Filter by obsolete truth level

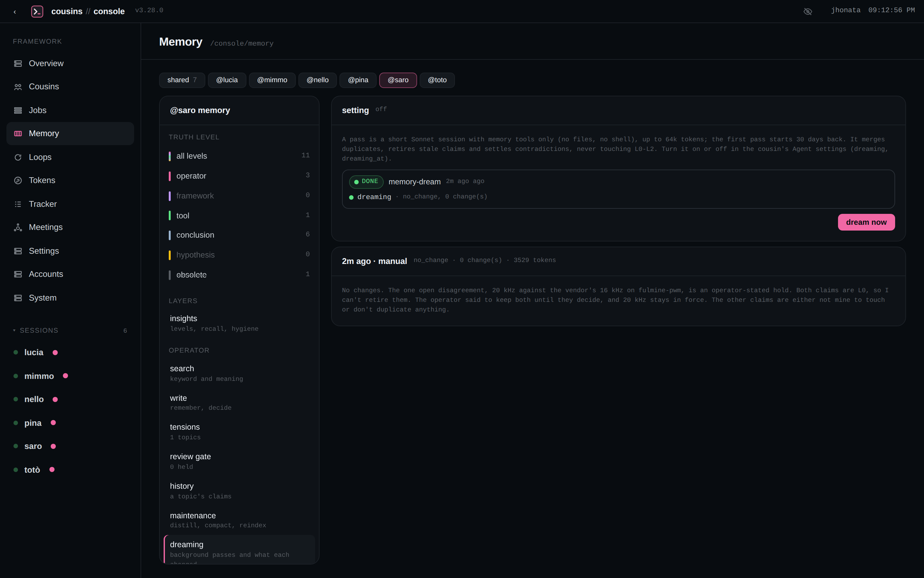point(239,275)
